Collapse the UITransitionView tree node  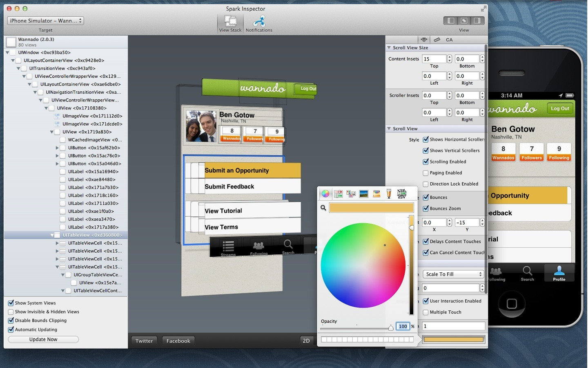(x=18, y=69)
